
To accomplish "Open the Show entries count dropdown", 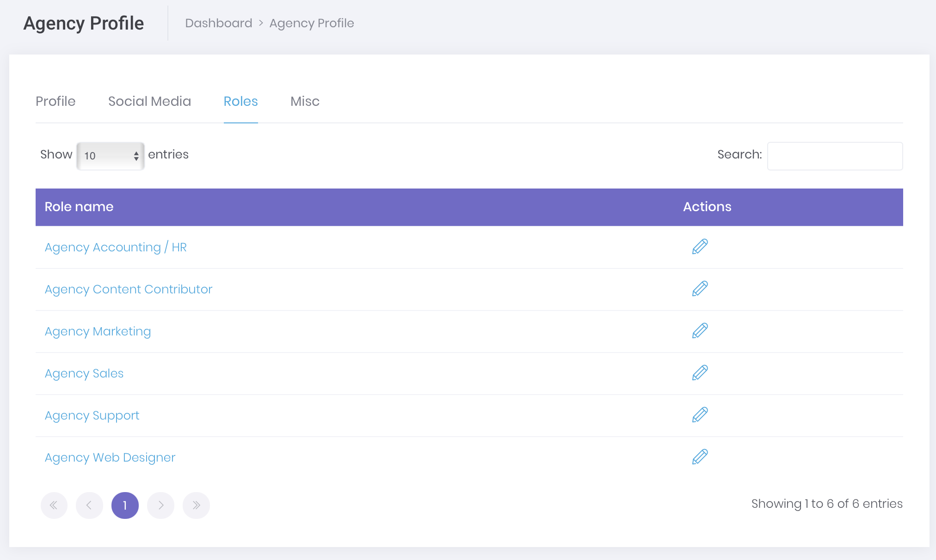I will click(111, 156).
